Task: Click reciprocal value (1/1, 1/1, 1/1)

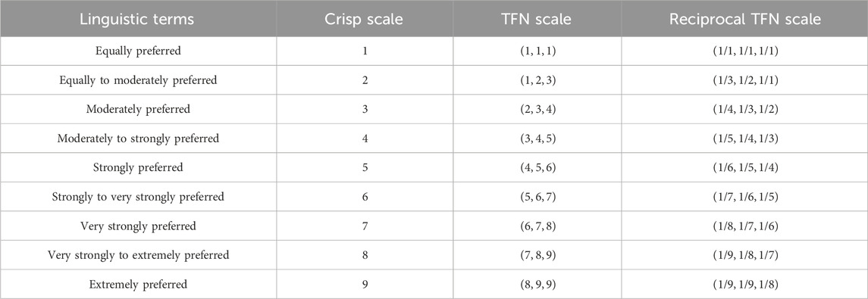Action: pos(744,51)
